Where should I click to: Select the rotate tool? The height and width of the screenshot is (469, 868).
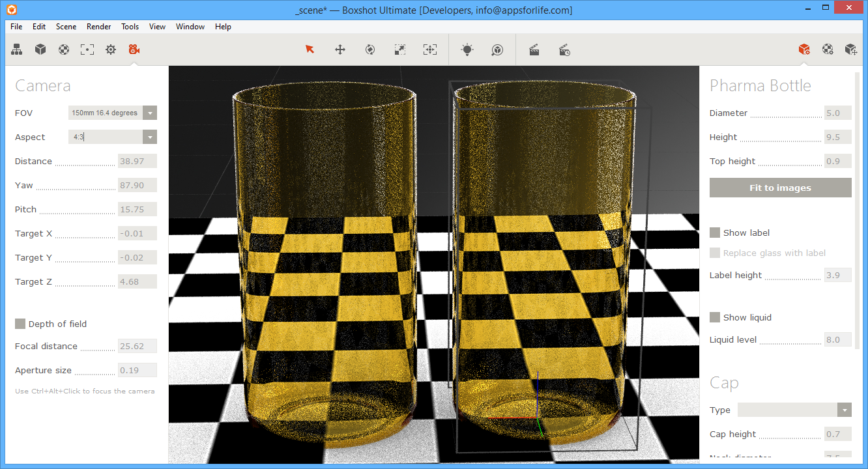tap(370, 50)
